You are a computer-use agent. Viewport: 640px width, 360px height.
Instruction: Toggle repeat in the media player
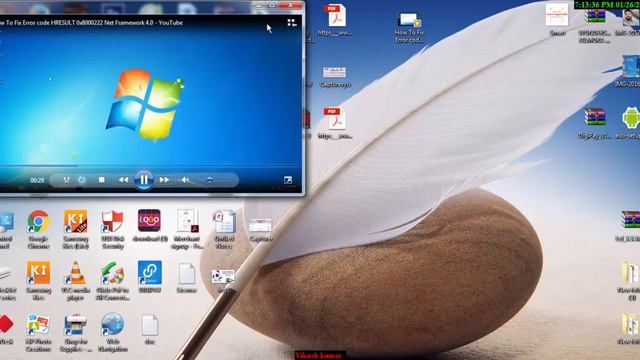pos(82,180)
